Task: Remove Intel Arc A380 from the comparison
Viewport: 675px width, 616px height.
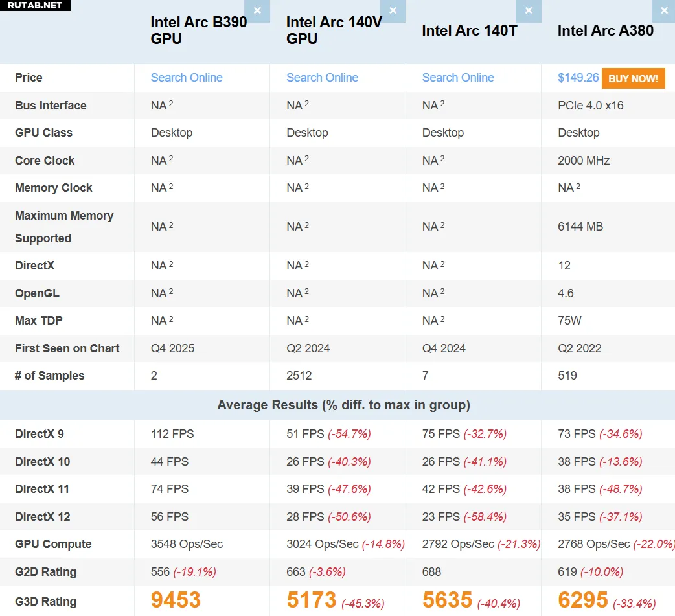Action: [664, 11]
